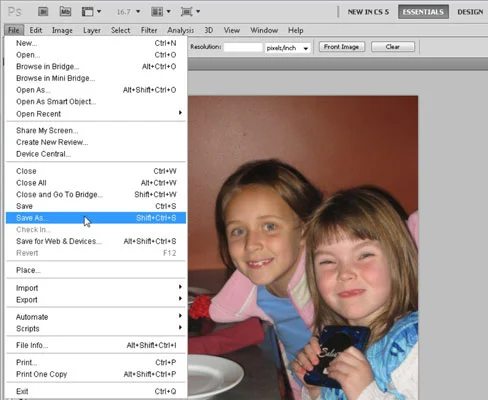
Task: Open the Window menu
Action: tap(264, 30)
